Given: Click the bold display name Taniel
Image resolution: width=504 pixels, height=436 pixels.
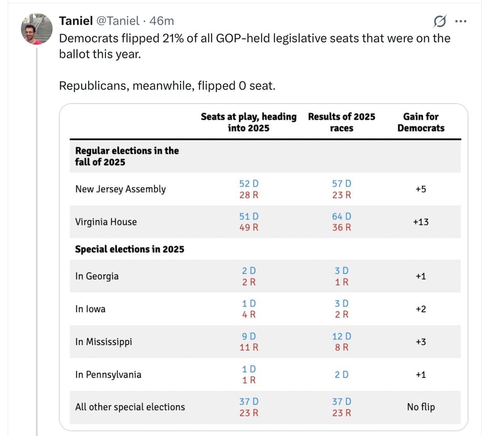Looking at the screenshot, I should 76,21.
